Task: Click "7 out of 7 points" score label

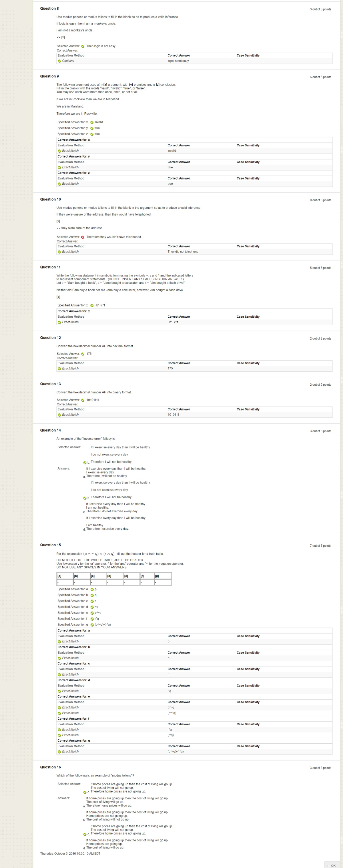Action: (320, 546)
